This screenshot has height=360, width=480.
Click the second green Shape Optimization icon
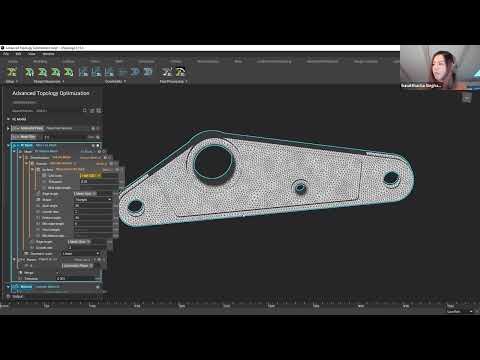[42, 72]
